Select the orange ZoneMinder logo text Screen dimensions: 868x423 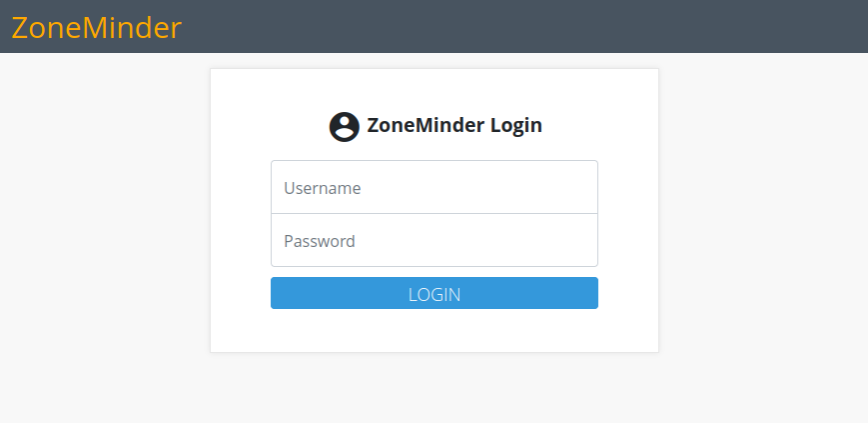(96, 27)
